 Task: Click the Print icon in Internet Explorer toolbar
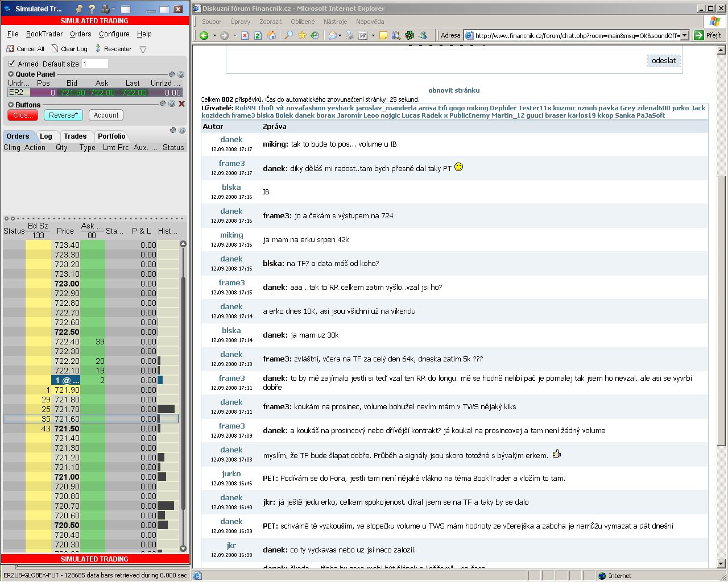tap(350, 35)
